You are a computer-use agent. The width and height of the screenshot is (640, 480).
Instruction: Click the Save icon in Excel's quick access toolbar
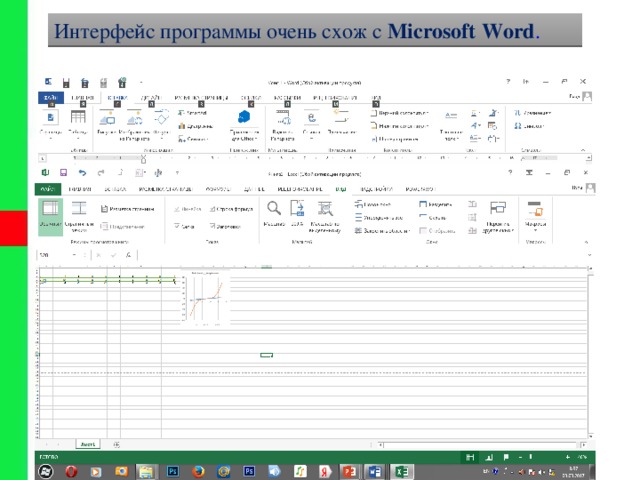pyautogui.click(x=64, y=173)
